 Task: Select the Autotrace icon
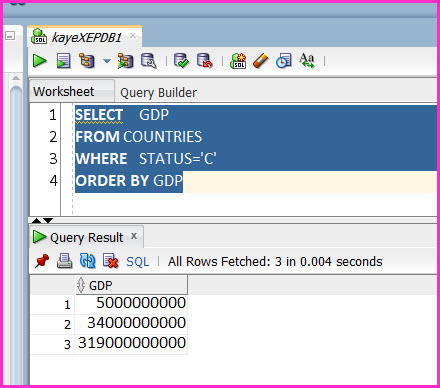click(125, 61)
